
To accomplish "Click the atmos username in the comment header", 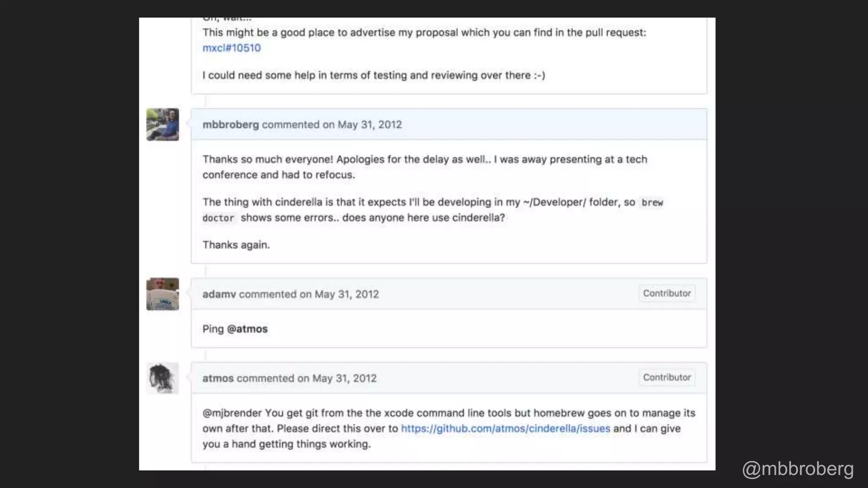I will coord(218,378).
